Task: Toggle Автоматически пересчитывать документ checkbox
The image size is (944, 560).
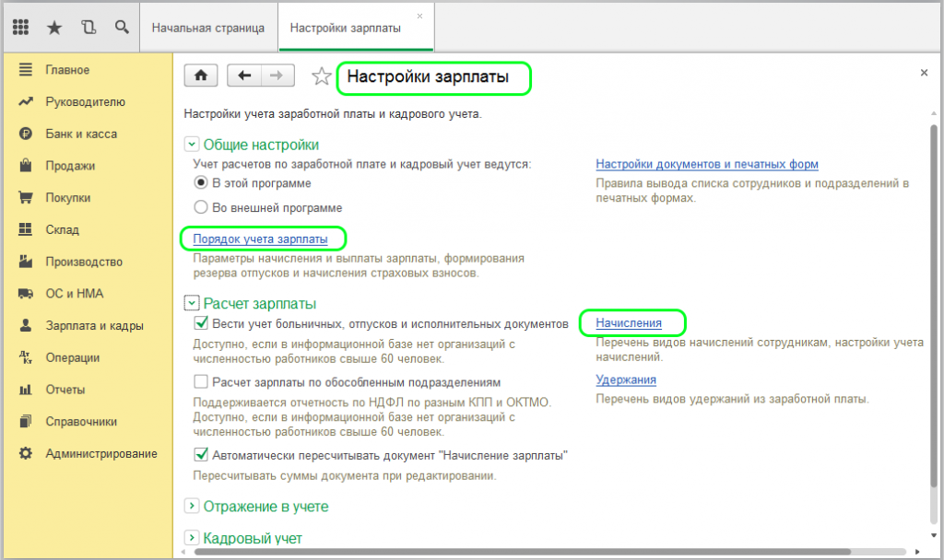Action: pyautogui.click(x=201, y=455)
